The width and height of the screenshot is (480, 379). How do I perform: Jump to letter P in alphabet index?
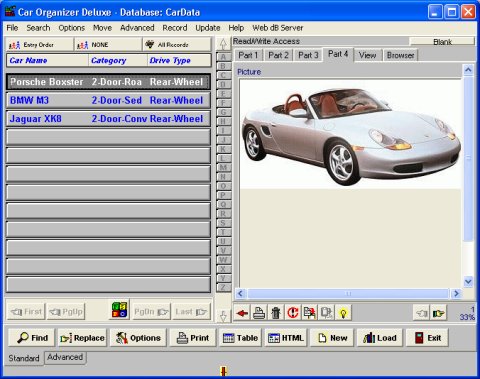tap(223, 195)
